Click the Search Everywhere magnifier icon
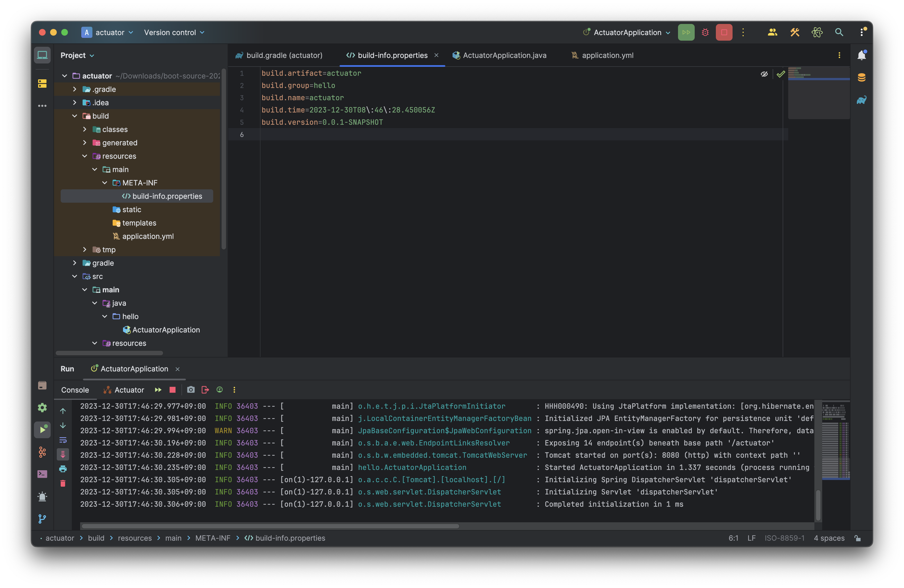The width and height of the screenshot is (904, 588). (839, 32)
